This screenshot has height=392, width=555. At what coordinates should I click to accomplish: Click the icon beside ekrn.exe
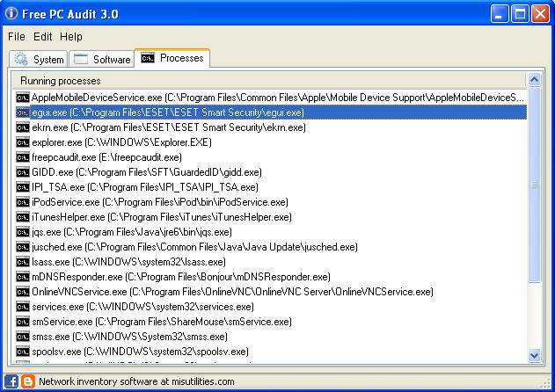(x=23, y=127)
